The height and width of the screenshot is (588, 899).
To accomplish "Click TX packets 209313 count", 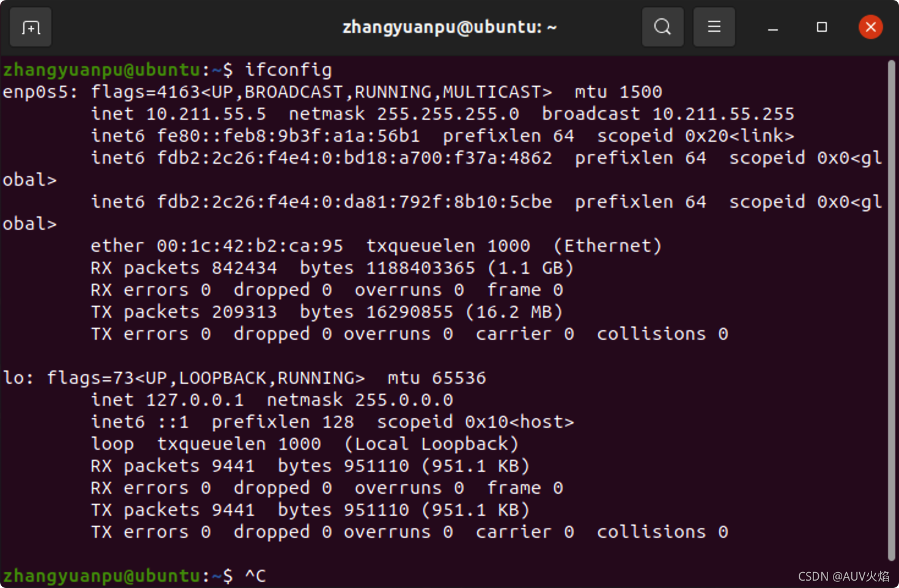I will point(245,312).
